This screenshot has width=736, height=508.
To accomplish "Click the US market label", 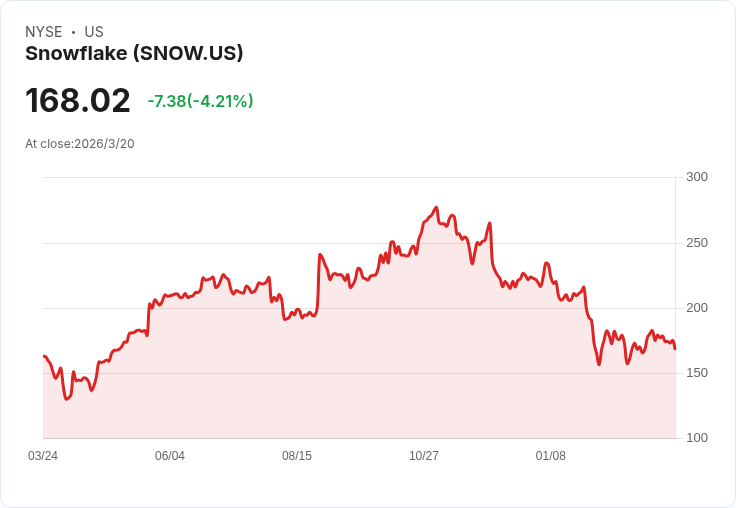I will pos(94,32).
